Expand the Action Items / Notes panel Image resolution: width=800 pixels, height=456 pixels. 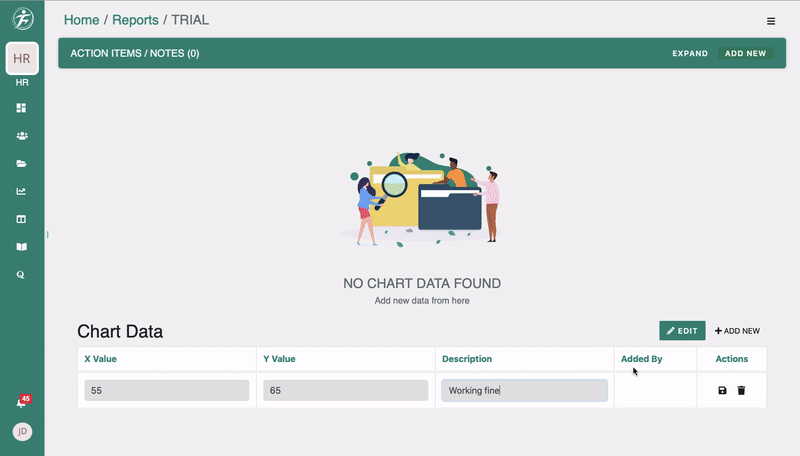pos(689,54)
